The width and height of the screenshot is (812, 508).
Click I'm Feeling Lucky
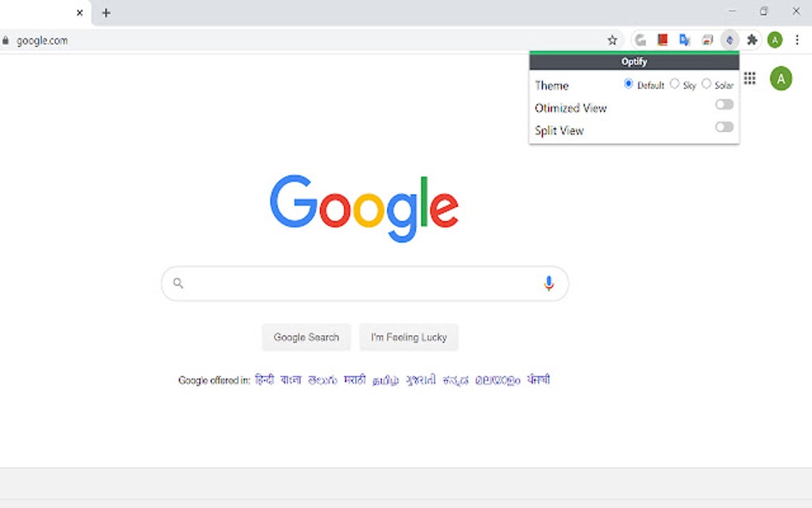[x=408, y=337]
